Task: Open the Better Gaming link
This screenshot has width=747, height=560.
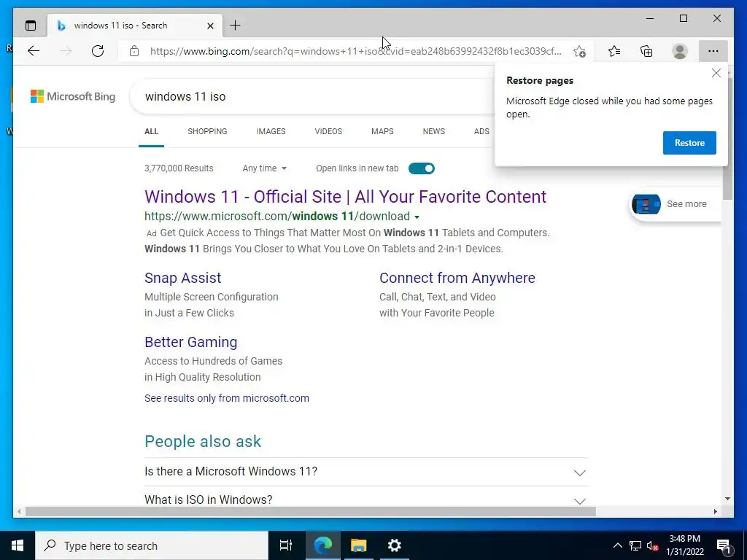Action: tap(191, 343)
